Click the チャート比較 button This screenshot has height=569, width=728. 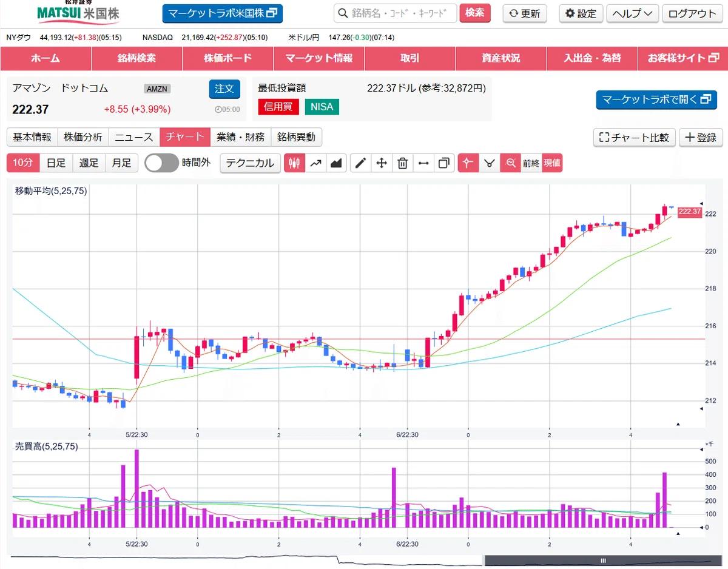click(634, 138)
